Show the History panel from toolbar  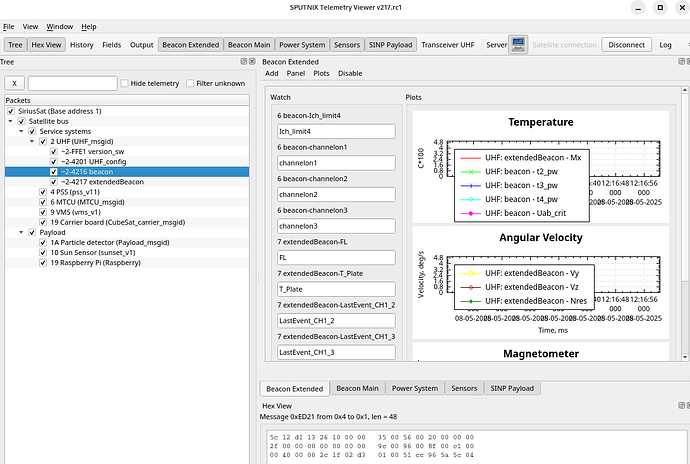point(82,45)
